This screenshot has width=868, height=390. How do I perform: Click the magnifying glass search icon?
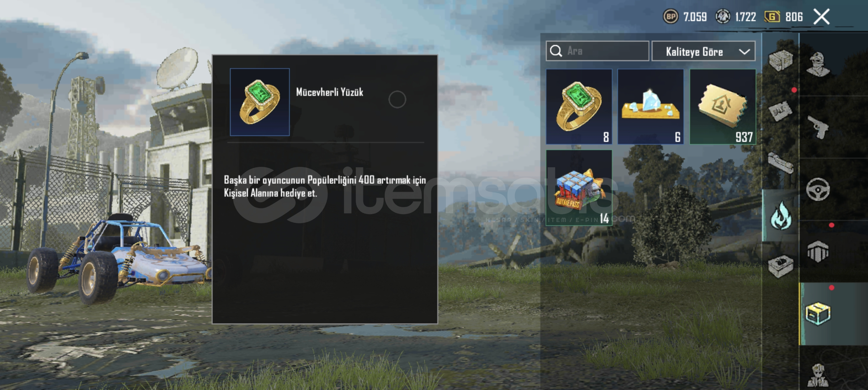click(556, 51)
